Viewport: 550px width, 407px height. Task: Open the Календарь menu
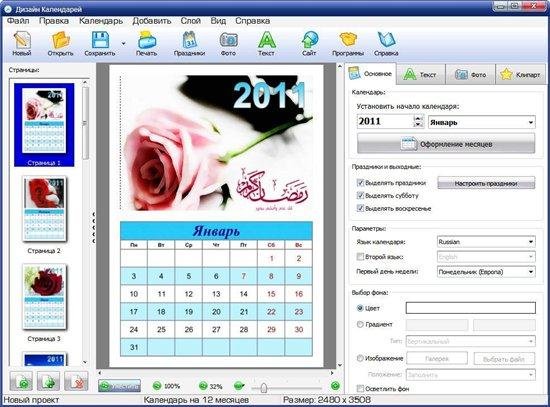[x=101, y=21]
